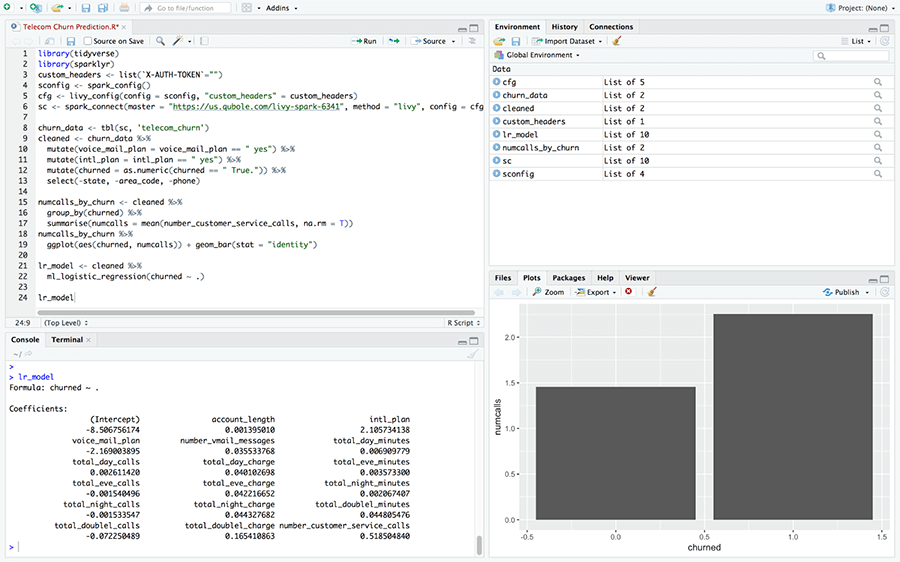Click the Run button
The height and width of the screenshot is (562, 900).
365,41
